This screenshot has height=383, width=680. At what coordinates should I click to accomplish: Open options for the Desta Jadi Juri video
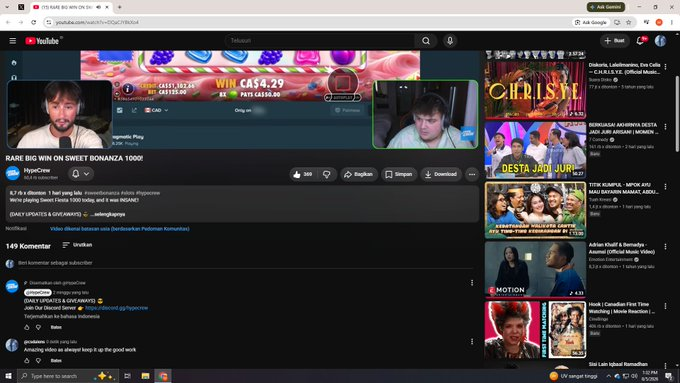(665, 127)
